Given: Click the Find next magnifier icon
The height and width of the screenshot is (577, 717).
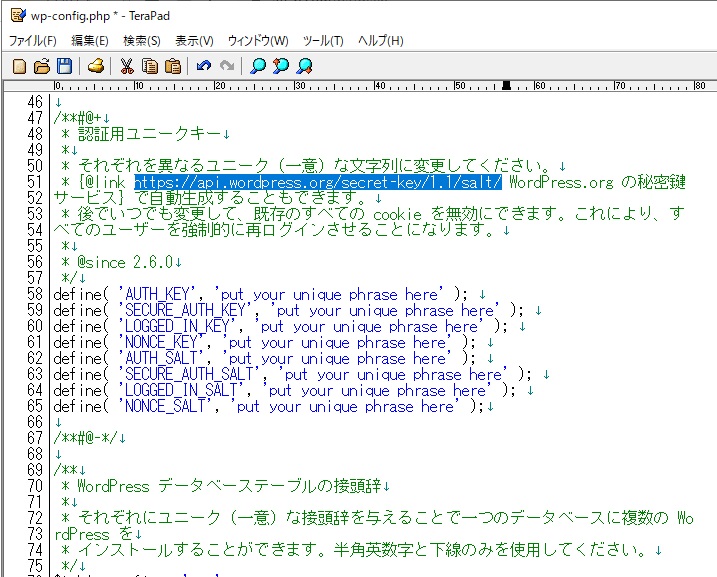Looking at the screenshot, I should coord(304,66).
